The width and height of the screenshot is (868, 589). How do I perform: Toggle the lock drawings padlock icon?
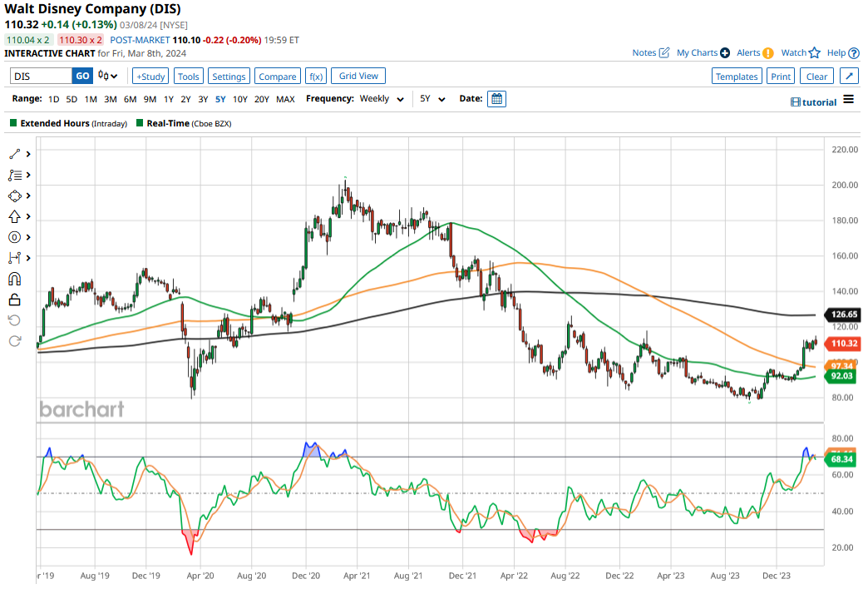point(15,299)
